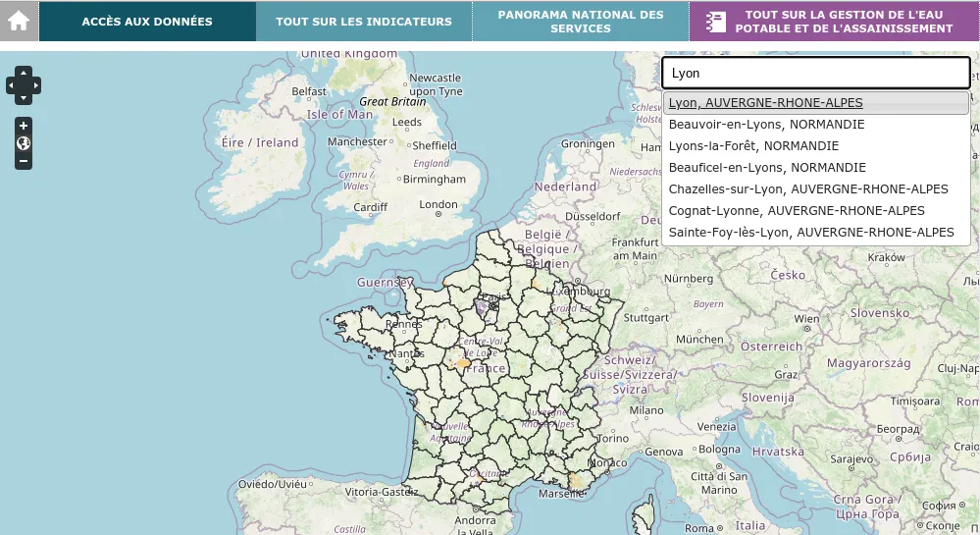This screenshot has height=535, width=980.
Task: Click the London label on map
Action: click(x=438, y=204)
